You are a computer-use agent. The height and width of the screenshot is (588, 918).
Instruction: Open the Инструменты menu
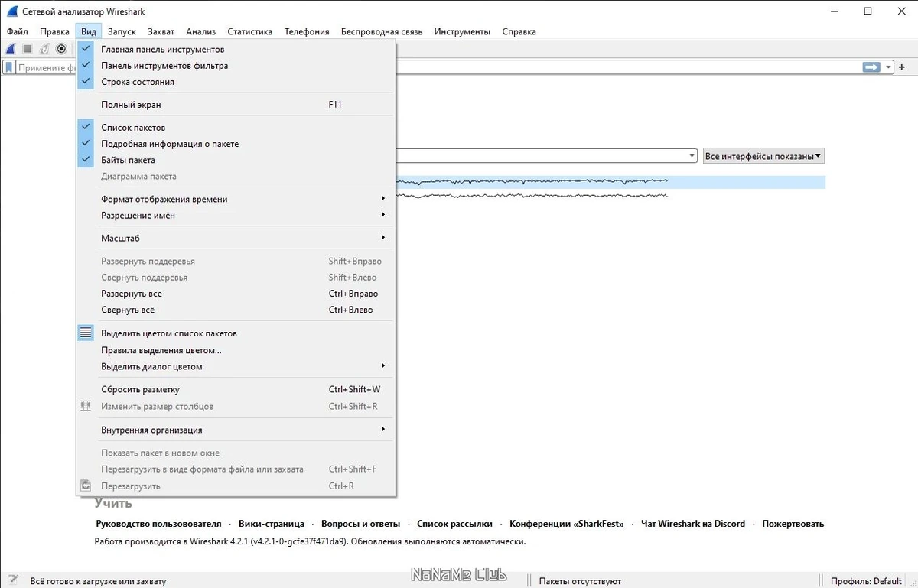[462, 31]
